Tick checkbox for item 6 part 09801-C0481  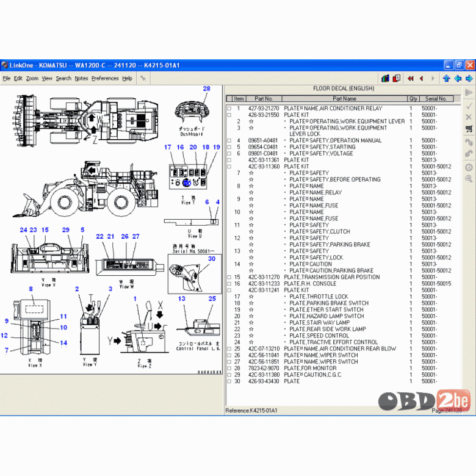[x=229, y=154]
